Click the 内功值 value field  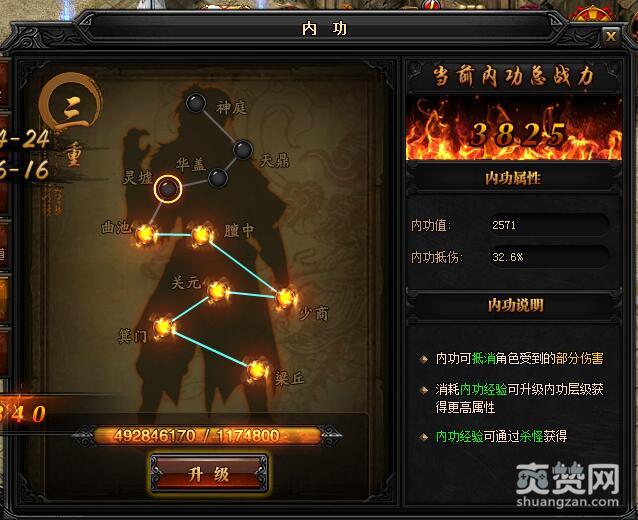click(x=548, y=225)
